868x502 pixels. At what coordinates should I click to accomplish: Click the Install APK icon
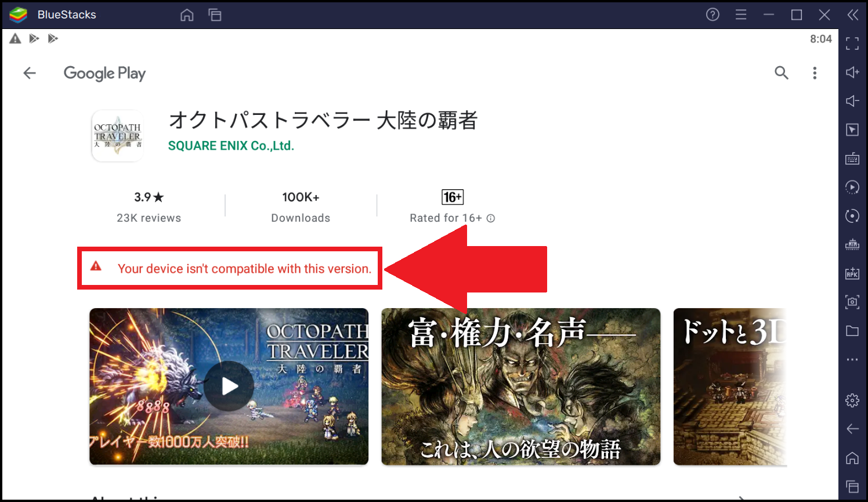(x=852, y=273)
